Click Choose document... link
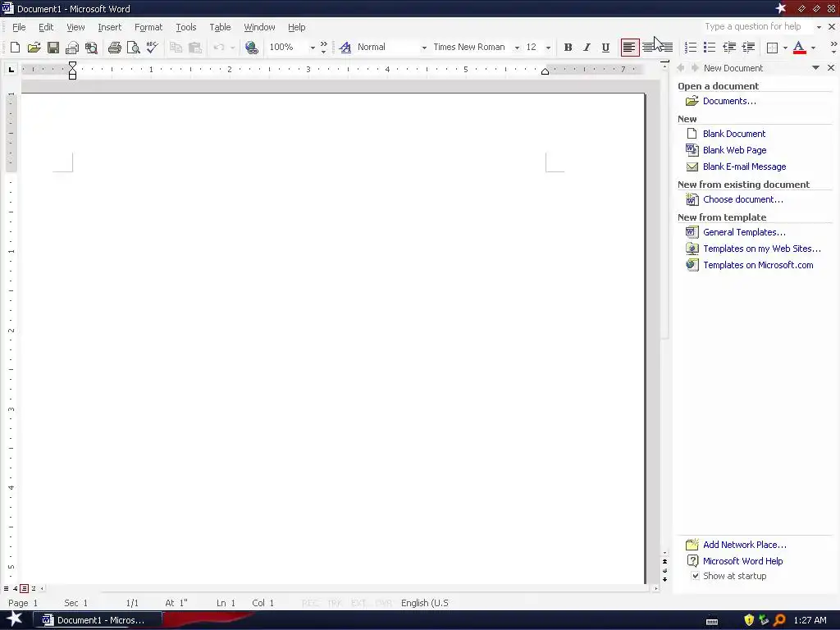This screenshot has height=630, width=840. pyautogui.click(x=742, y=199)
